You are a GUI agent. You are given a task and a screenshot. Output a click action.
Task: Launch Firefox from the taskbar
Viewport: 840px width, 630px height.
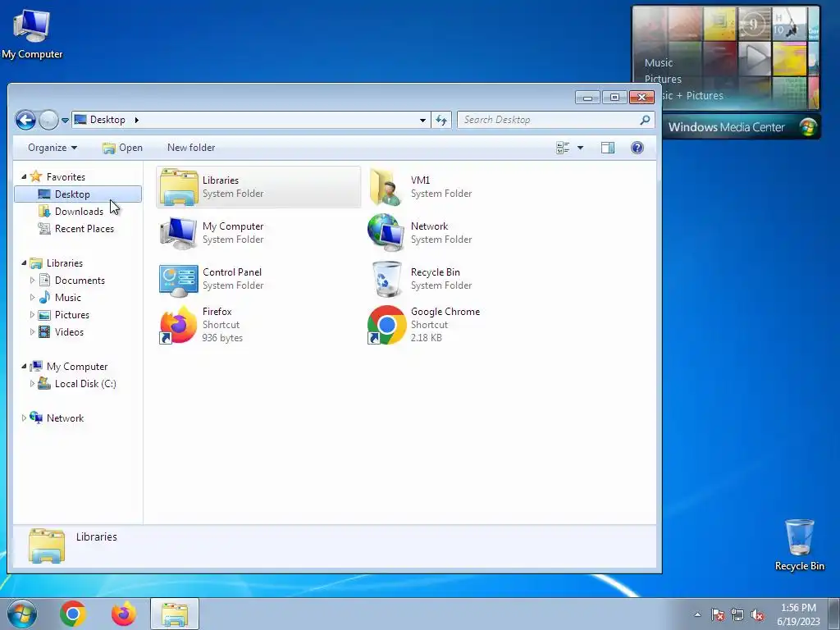tap(124, 614)
